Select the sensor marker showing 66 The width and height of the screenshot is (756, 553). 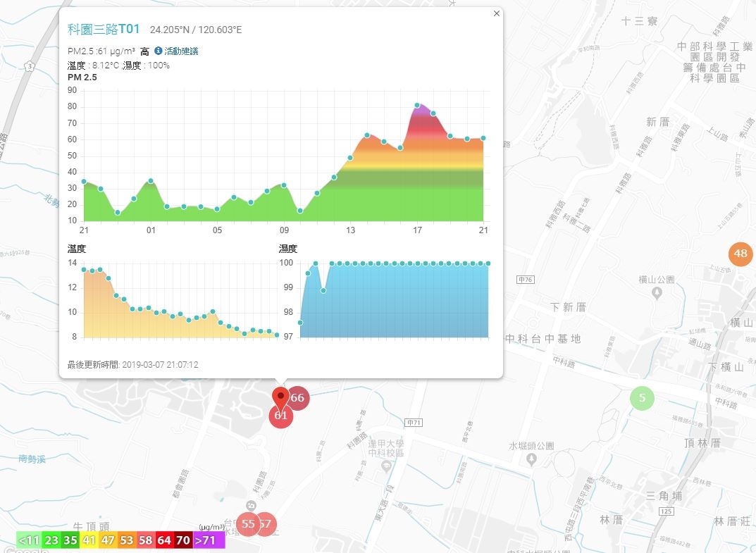click(298, 398)
